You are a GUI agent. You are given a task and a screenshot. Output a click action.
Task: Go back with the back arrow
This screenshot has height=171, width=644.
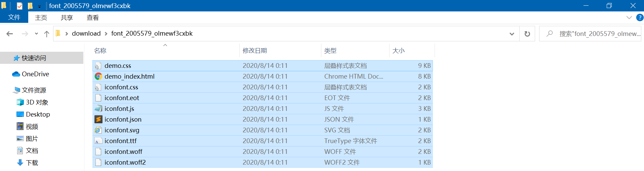[x=10, y=34]
